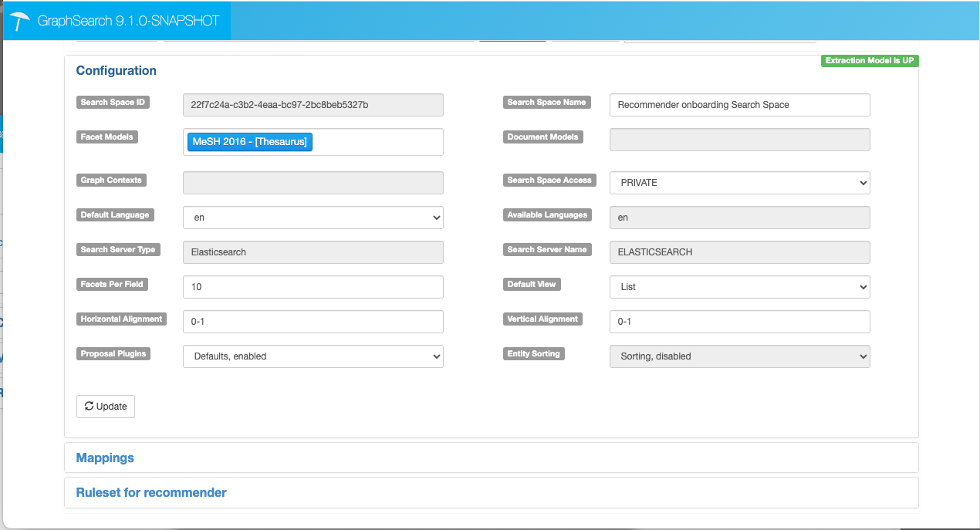980x530 pixels.
Task: Click the Facets Per Field input field
Action: coord(313,286)
